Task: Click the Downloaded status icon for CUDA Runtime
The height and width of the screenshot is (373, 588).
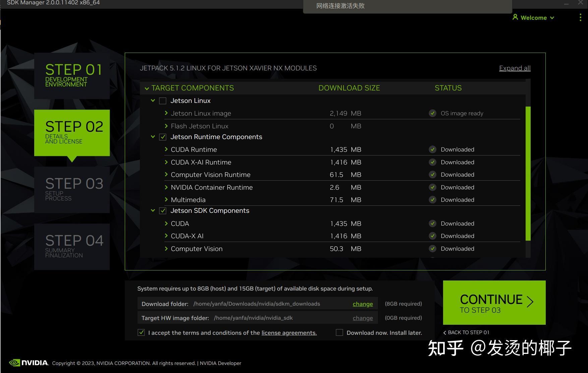Action: point(432,149)
